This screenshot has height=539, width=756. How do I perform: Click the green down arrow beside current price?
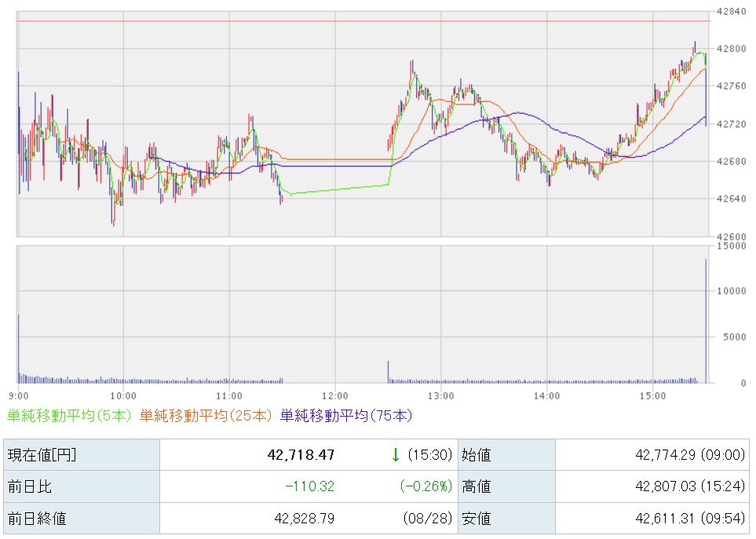point(396,455)
